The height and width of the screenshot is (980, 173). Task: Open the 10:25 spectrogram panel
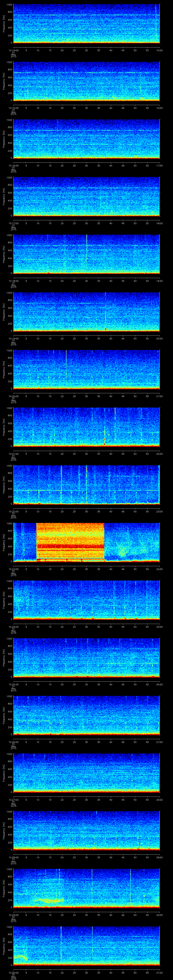tap(86, 658)
